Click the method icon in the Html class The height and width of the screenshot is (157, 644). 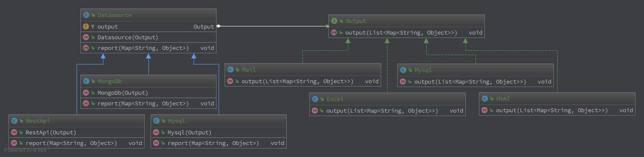coord(484,110)
